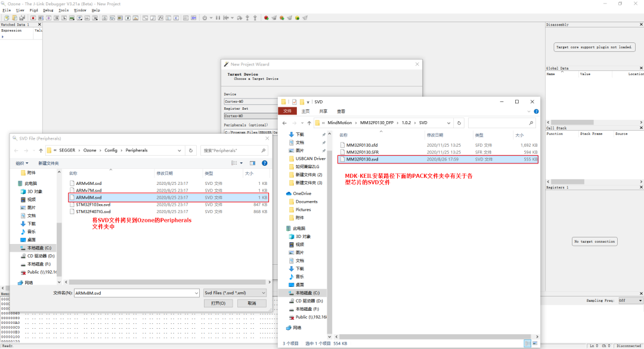Click the details view icon in Explorer status bar

tap(527, 343)
